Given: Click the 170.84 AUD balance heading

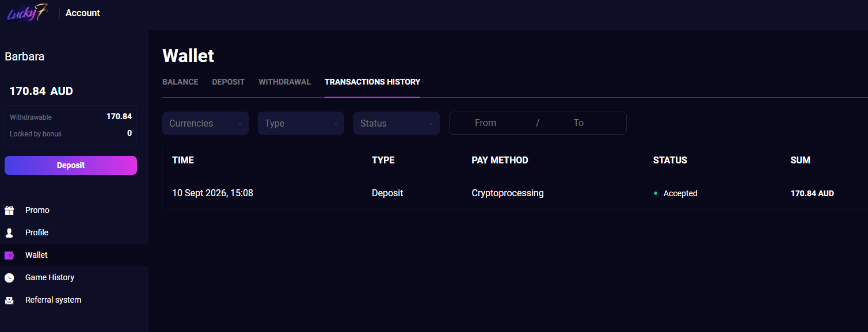Looking at the screenshot, I should pos(41,91).
